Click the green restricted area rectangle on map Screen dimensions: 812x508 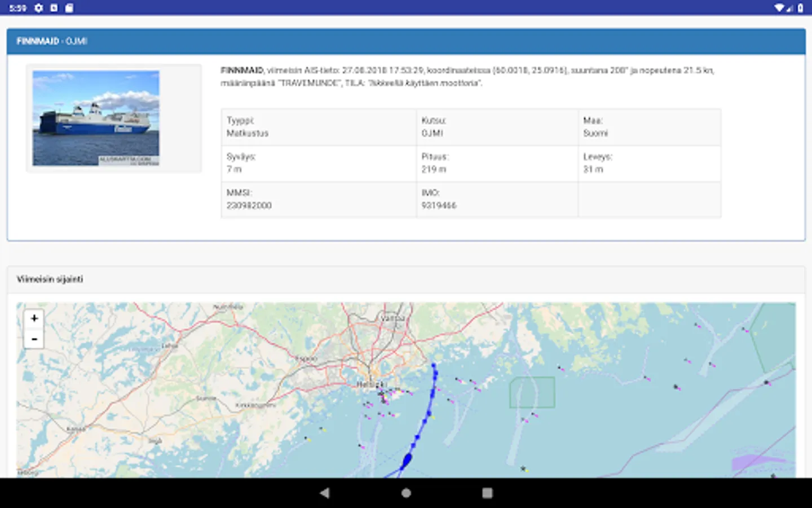(x=532, y=392)
